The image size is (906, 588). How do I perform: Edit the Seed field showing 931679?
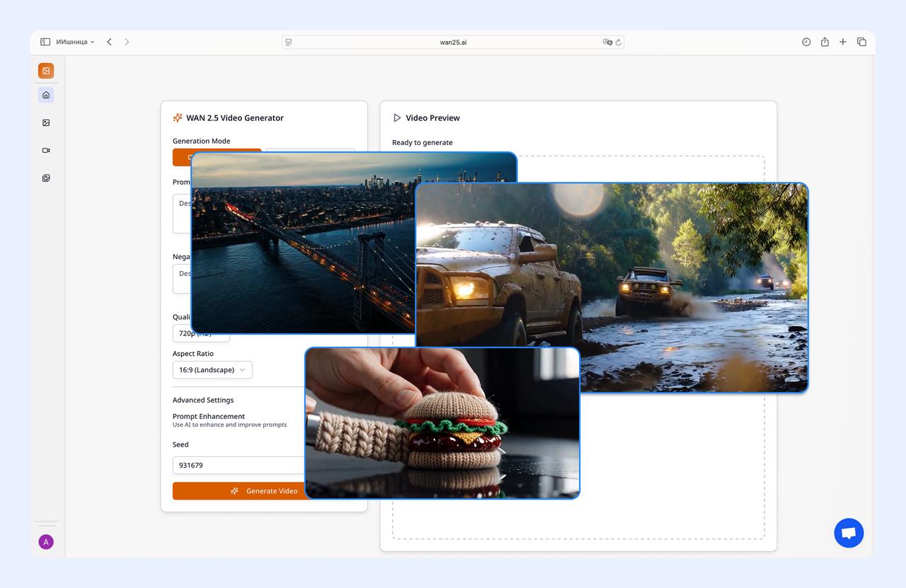tap(239, 465)
